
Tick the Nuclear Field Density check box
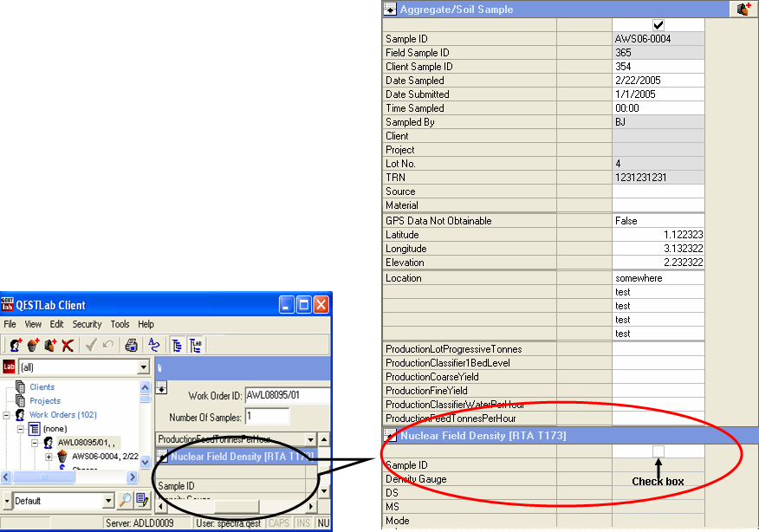[x=658, y=451]
